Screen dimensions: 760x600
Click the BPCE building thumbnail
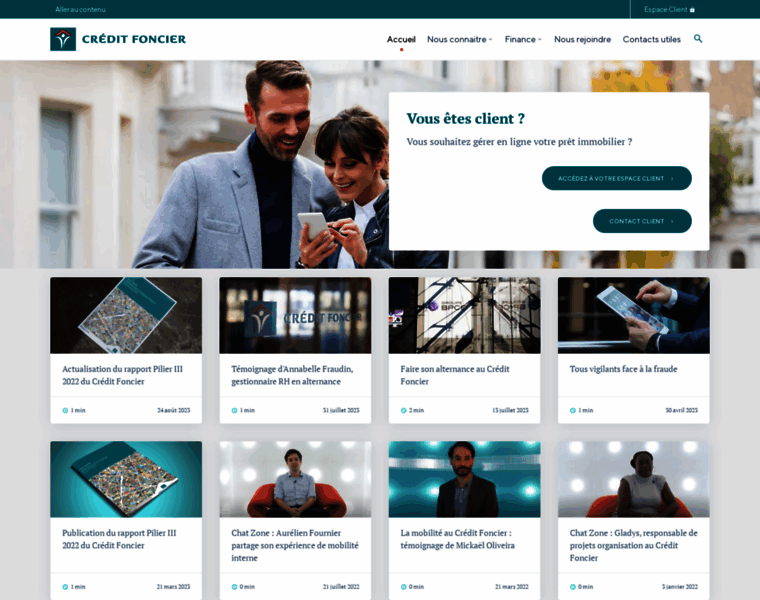coord(464,315)
